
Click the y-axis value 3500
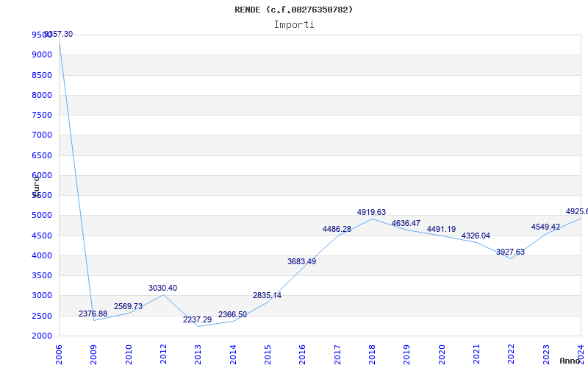[42, 275]
